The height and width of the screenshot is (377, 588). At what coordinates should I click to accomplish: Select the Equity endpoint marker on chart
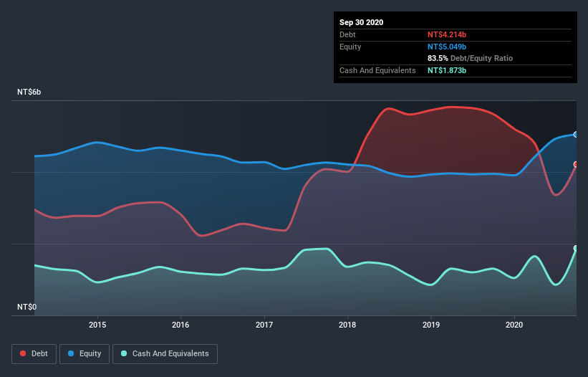576,134
